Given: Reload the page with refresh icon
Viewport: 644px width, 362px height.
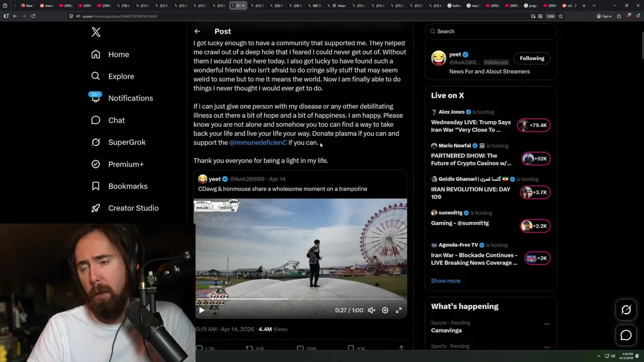Looking at the screenshot, I should coord(33,16).
